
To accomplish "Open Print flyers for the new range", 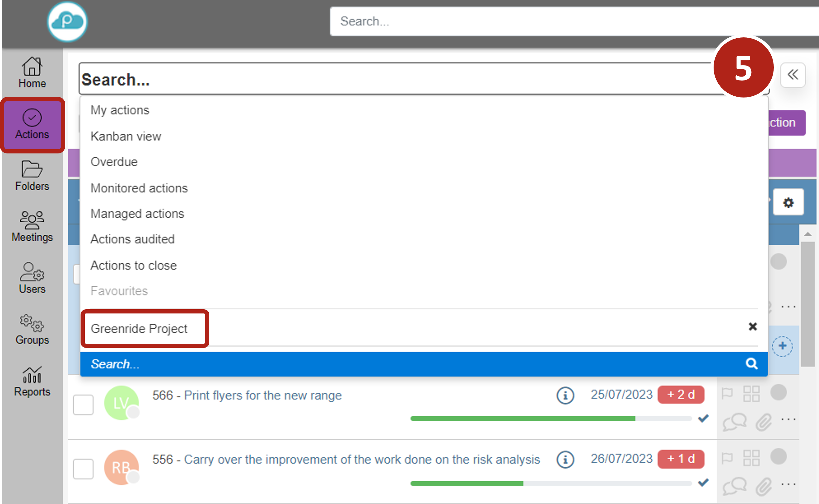I will [263, 395].
